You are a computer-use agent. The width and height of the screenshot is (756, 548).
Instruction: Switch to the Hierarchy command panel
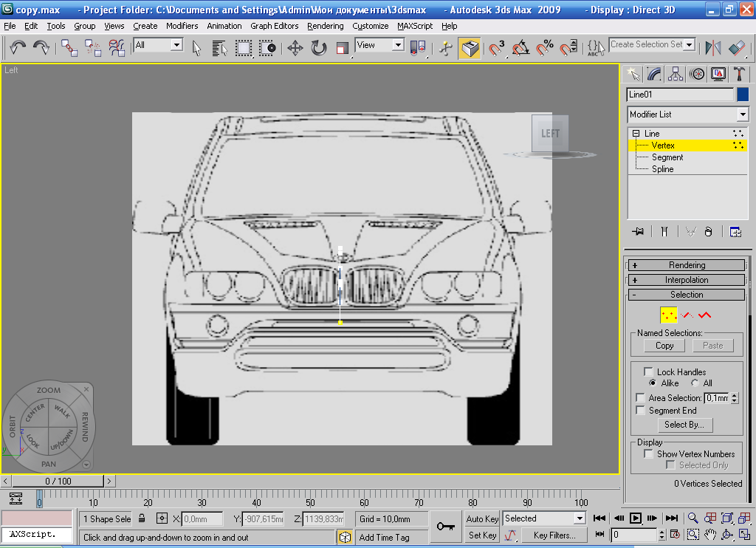[x=676, y=74]
